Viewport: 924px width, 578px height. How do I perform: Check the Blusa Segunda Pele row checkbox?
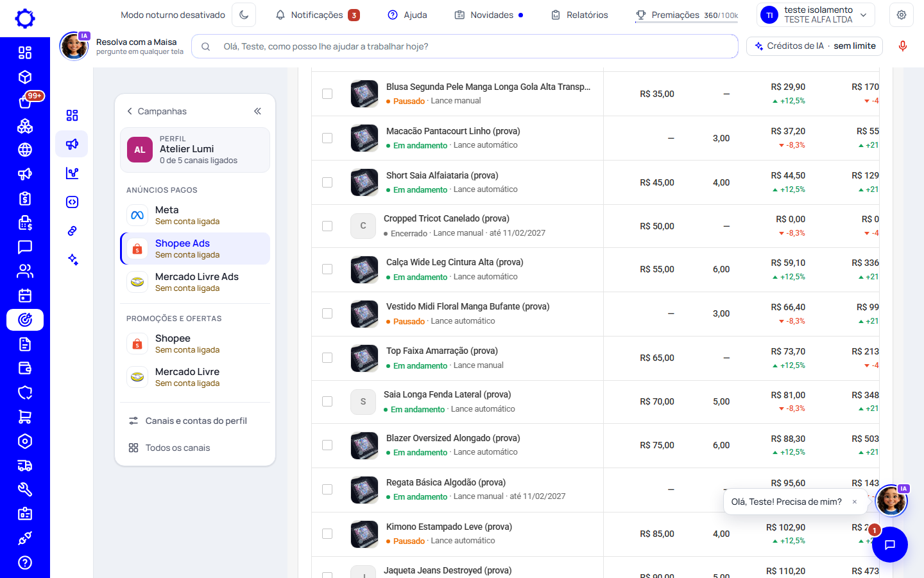(x=327, y=94)
